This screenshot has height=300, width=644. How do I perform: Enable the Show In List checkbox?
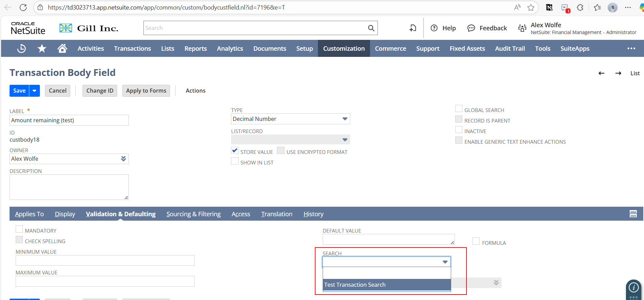[235, 161]
